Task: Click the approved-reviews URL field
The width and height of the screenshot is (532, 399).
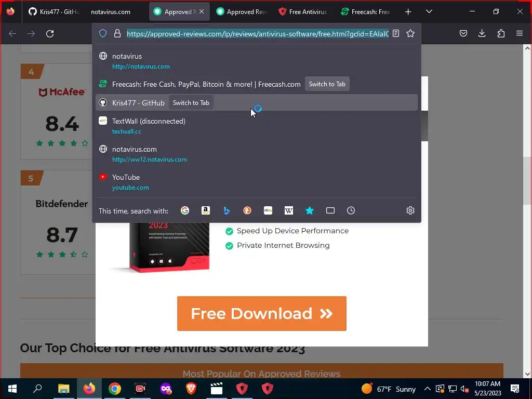Action: [258, 34]
